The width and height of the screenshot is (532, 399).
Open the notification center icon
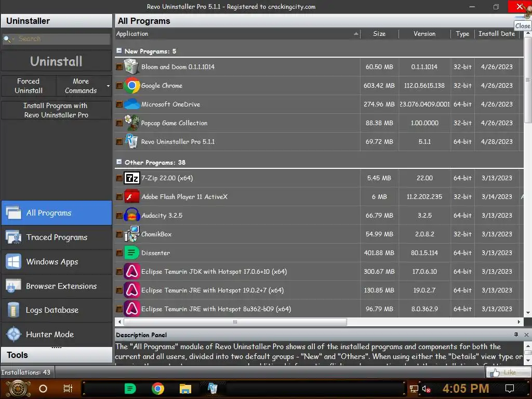pyautogui.click(x=510, y=389)
